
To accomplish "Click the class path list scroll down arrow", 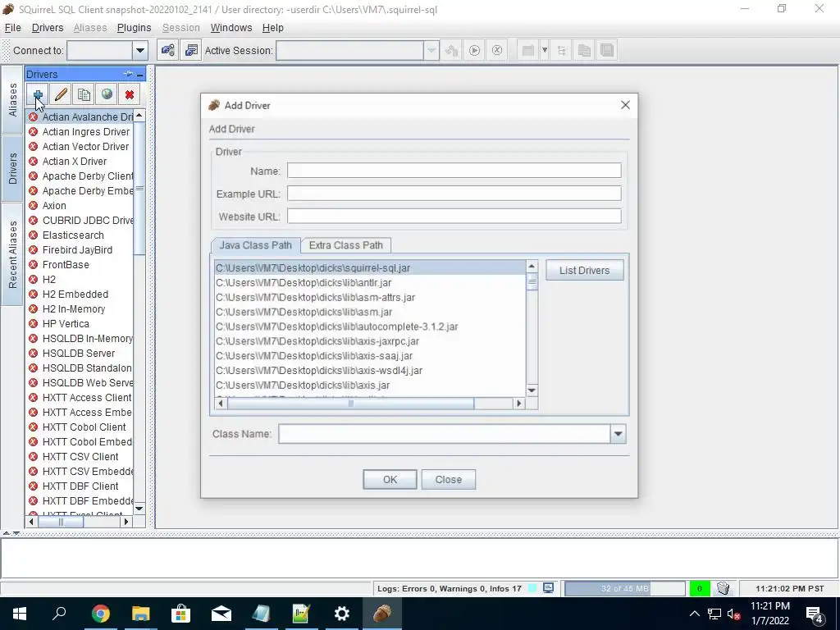I will (x=532, y=390).
